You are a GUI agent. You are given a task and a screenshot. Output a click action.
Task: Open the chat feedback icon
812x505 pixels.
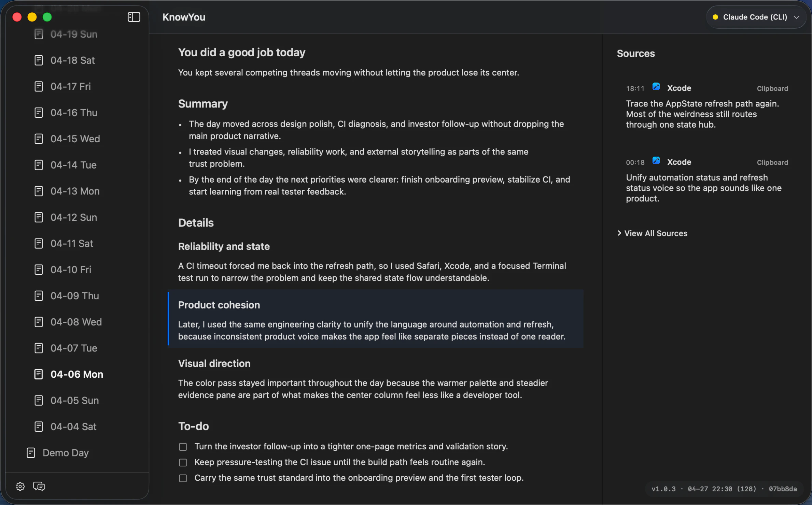click(x=39, y=486)
